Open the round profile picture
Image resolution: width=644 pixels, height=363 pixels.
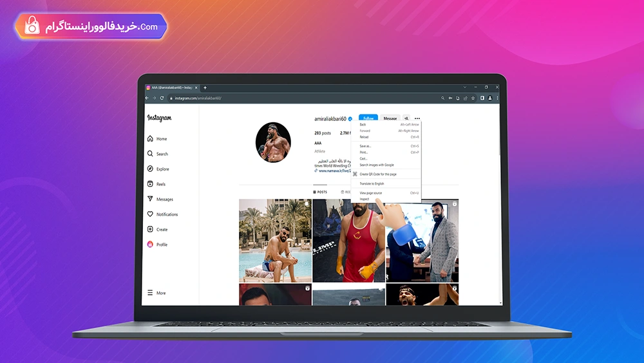click(x=273, y=142)
